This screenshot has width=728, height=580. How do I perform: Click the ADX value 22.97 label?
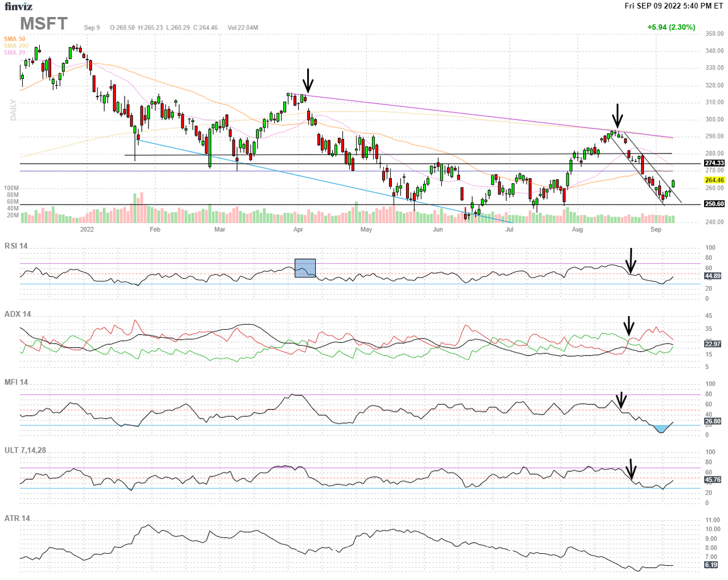713,344
